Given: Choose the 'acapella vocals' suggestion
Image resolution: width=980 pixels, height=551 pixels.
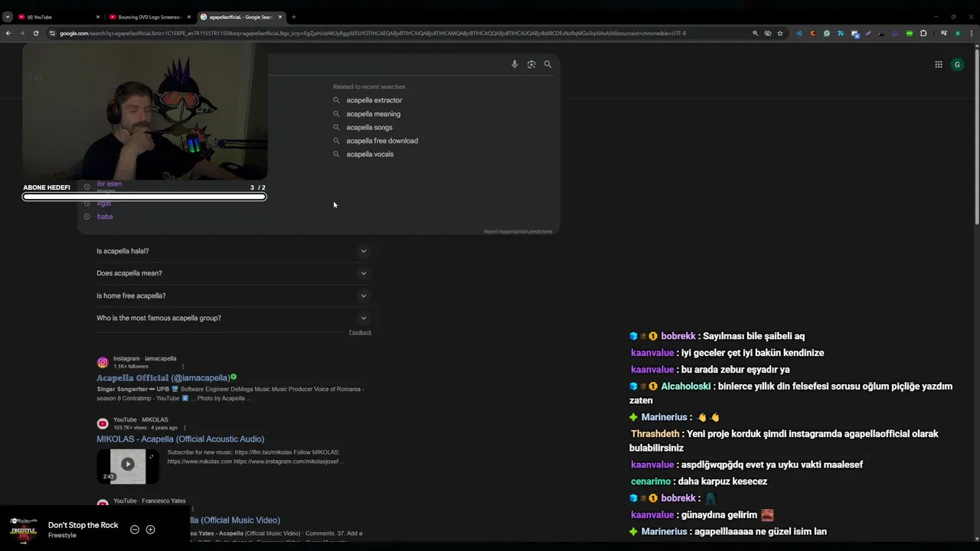Looking at the screenshot, I should pyautogui.click(x=370, y=154).
